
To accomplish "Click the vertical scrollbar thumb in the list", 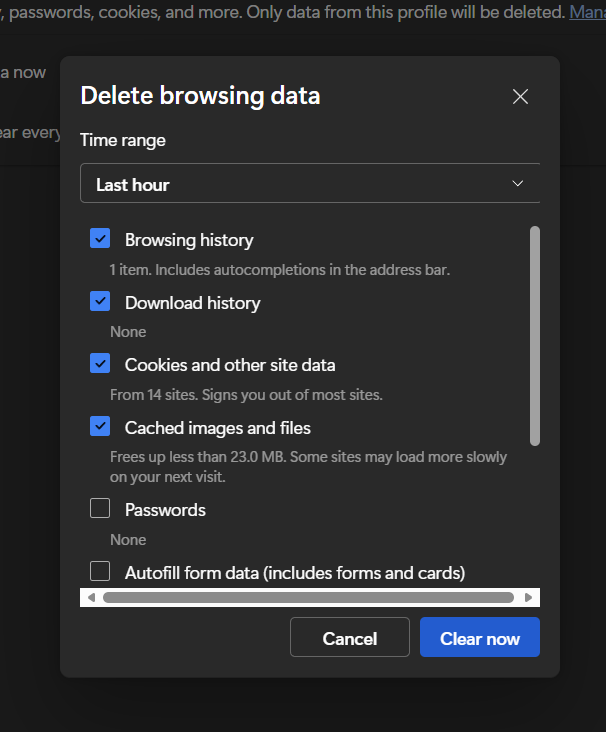I will tap(535, 335).
